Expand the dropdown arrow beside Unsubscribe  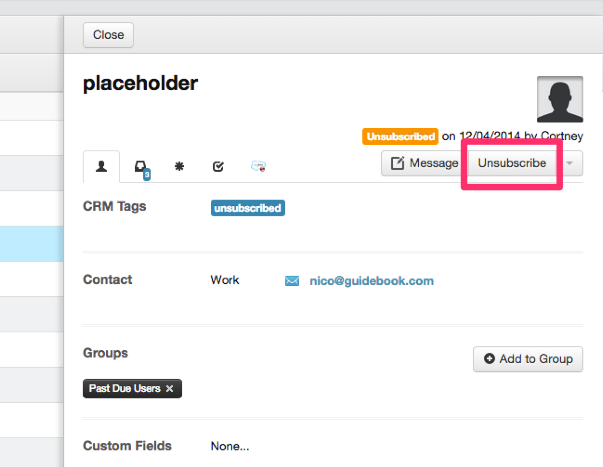tap(570, 163)
